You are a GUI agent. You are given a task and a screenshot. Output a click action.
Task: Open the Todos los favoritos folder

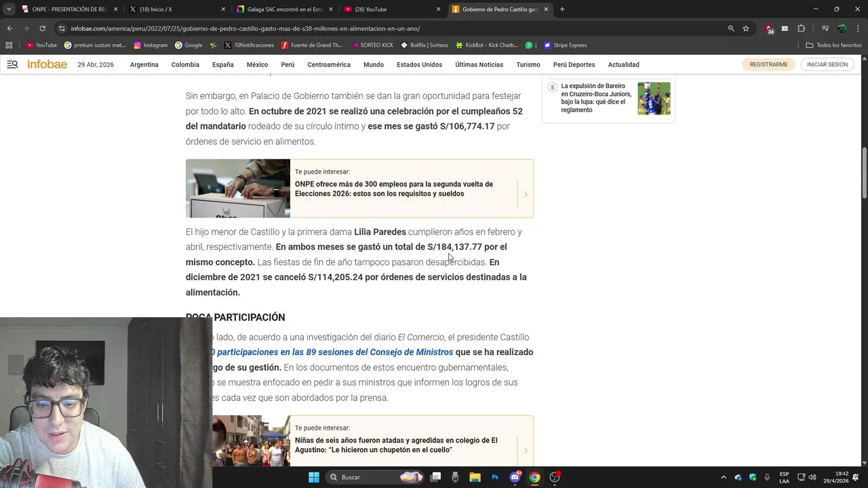tap(834, 45)
